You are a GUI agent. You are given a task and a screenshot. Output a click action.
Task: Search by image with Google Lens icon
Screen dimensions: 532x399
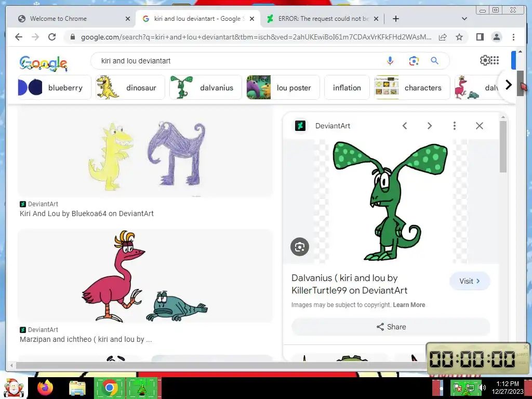coord(414,61)
